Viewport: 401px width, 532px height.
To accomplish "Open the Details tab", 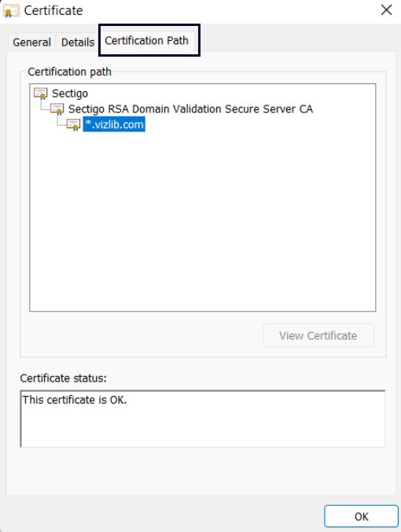I will point(78,42).
